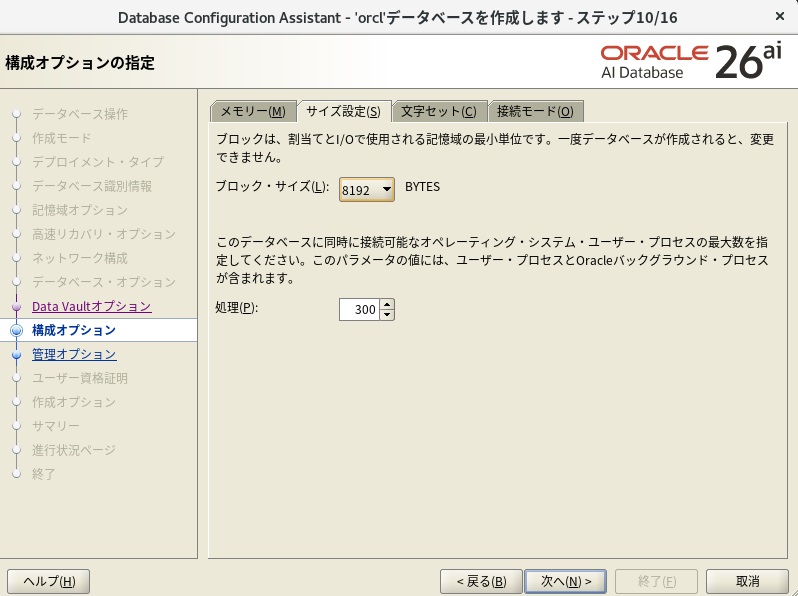This screenshot has width=798, height=596.
Task: Click the Oracle AI Database 26ai logo
Action: 691,62
